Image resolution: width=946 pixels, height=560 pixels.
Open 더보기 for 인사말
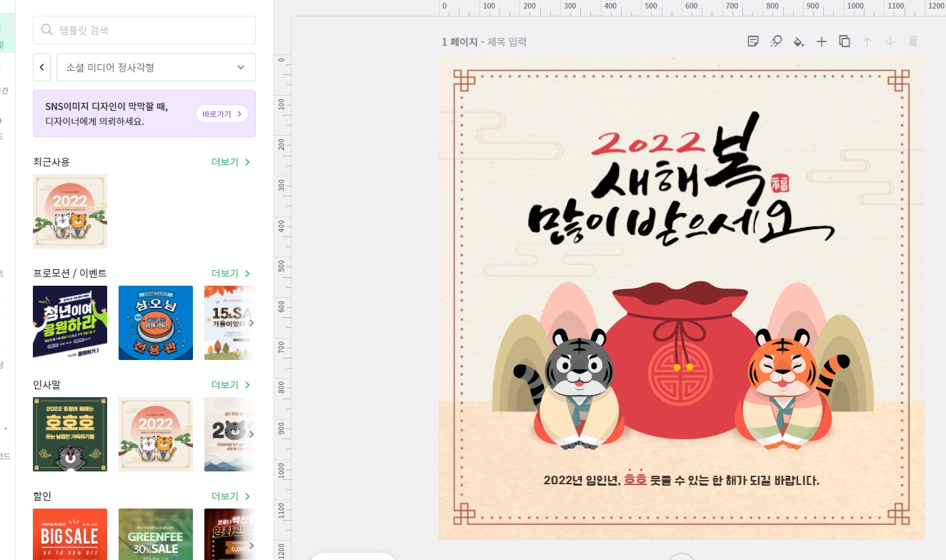click(x=231, y=385)
